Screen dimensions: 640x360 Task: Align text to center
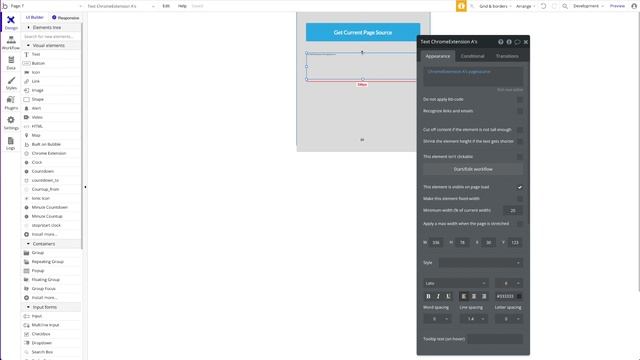(x=473, y=296)
